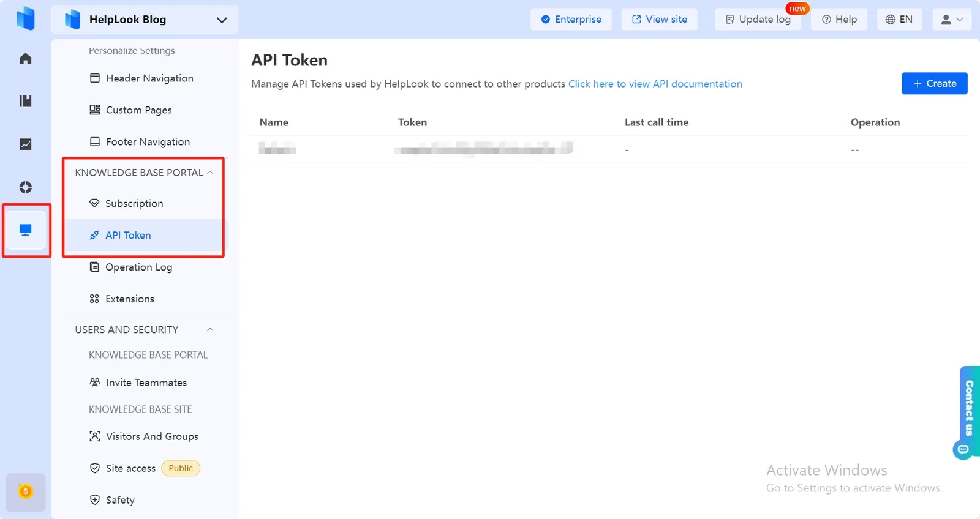Open Site access Public setting
980x519 pixels.
pos(145,468)
